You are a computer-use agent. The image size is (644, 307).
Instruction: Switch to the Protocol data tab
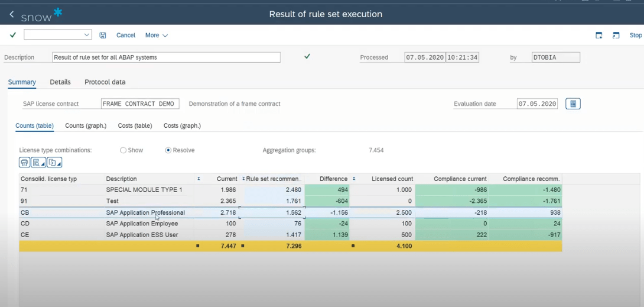point(105,82)
